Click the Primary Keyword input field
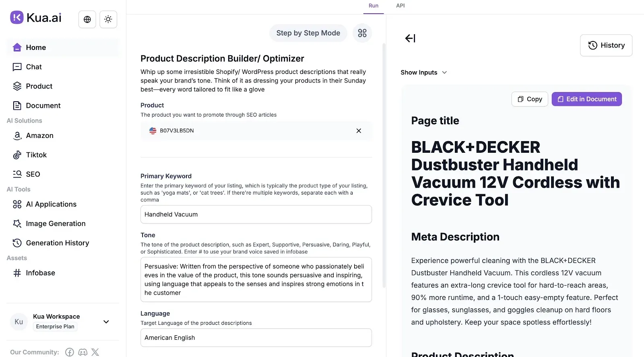The height and width of the screenshot is (357, 644). click(x=256, y=214)
